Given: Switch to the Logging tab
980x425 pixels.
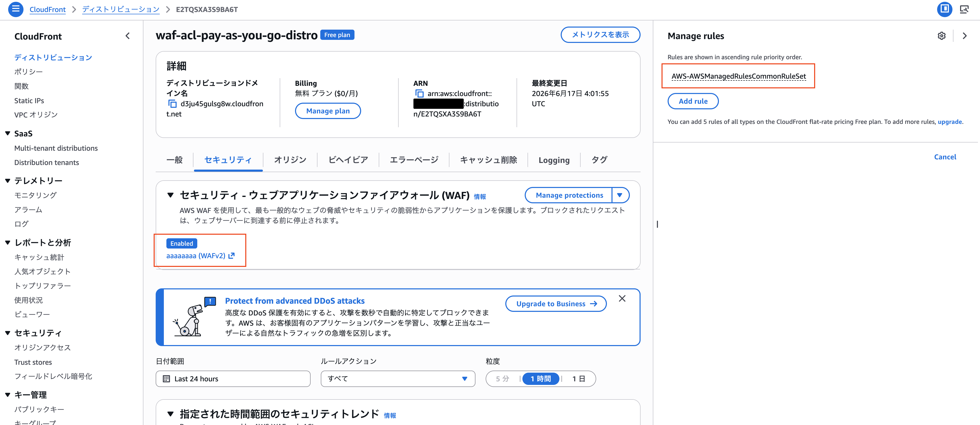Looking at the screenshot, I should tap(554, 160).
